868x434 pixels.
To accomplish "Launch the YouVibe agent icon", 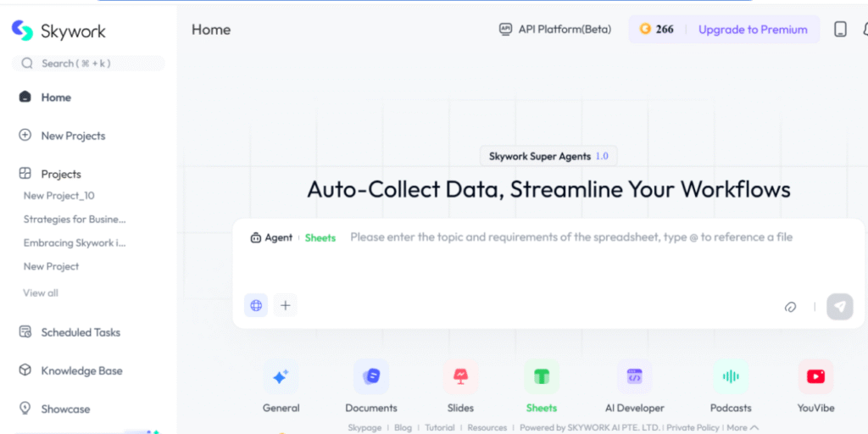I will (x=815, y=377).
